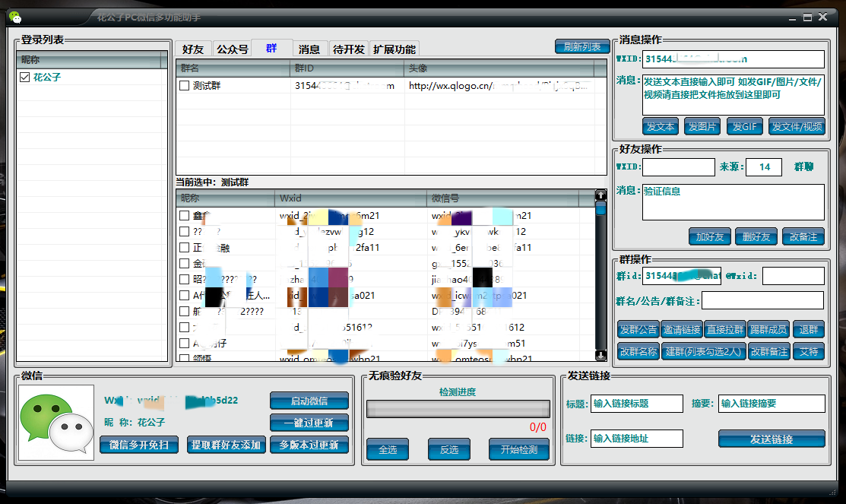Click the Wxid column header
The width and height of the screenshot is (846, 504).
click(x=350, y=198)
